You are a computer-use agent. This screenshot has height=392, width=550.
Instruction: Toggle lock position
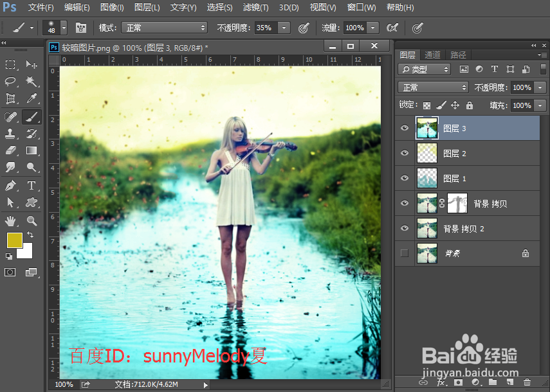pos(455,105)
